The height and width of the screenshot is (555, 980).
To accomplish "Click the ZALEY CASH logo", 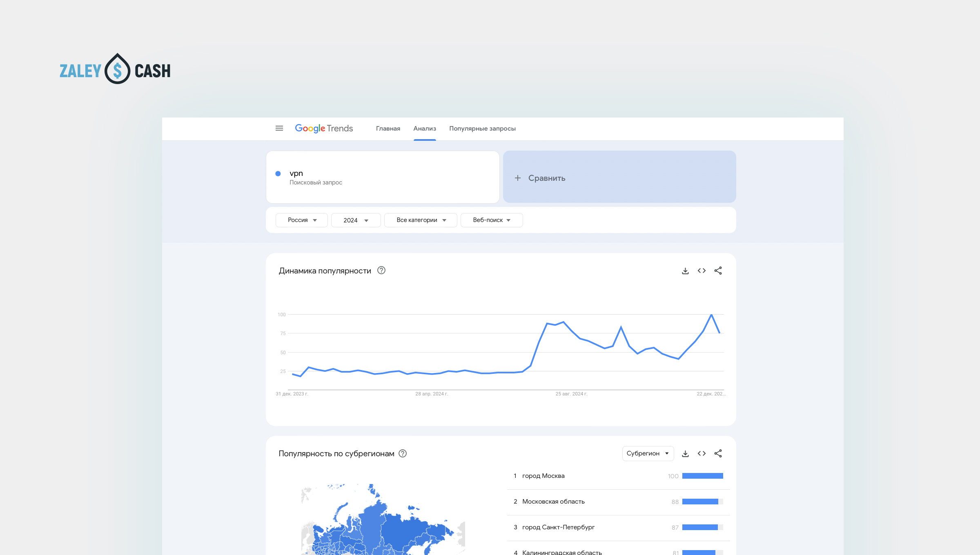I will pyautogui.click(x=115, y=69).
